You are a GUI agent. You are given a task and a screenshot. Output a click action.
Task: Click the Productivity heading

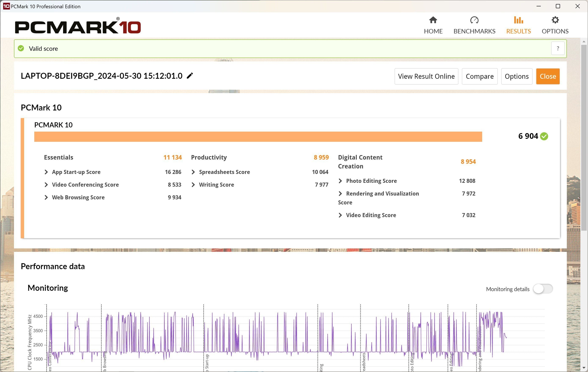pos(209,157)
